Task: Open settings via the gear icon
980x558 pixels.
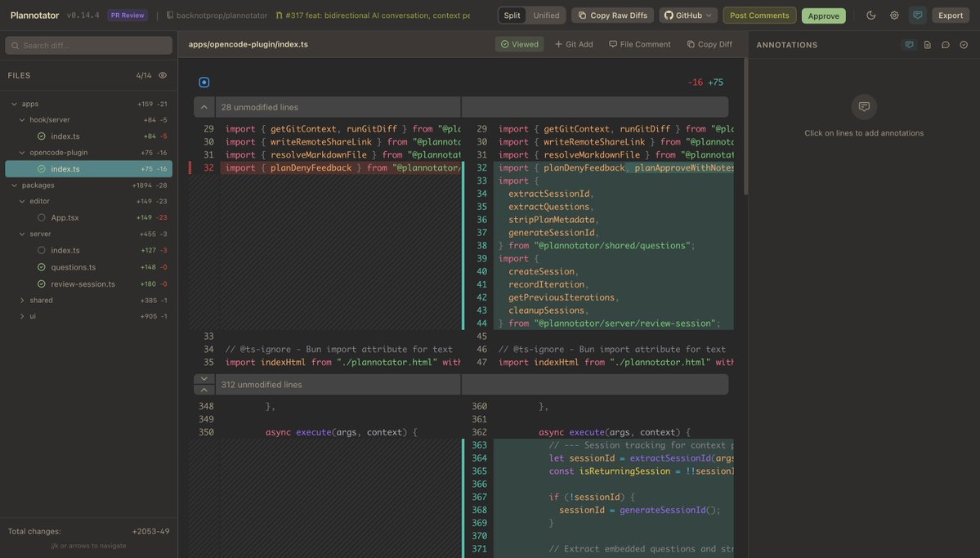Action: point(894,16)
